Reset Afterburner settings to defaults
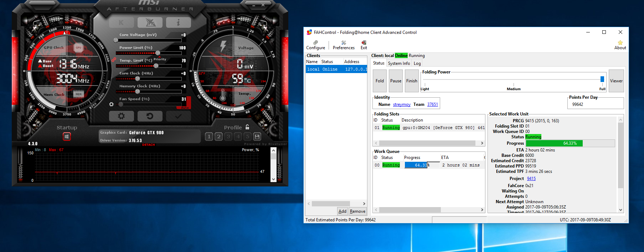This screenshot has height=252, width=644. point(150,116)
